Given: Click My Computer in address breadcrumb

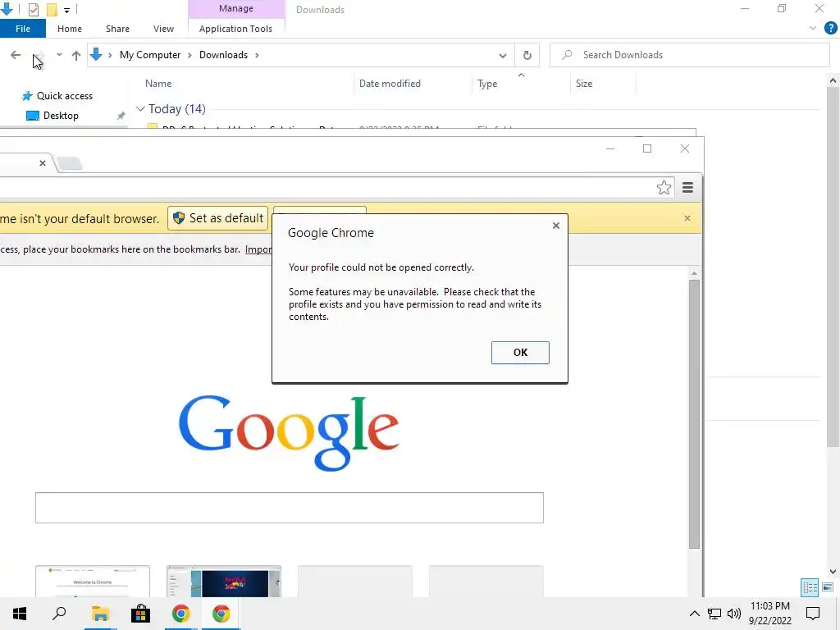Looking at the screenshot, I should 150,55.
